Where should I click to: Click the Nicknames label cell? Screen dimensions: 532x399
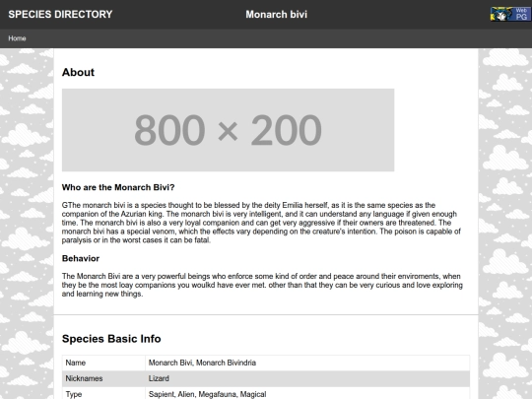103,378
